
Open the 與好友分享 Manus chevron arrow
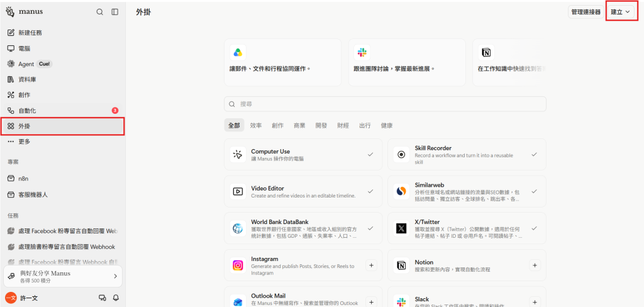coord(116,277)
